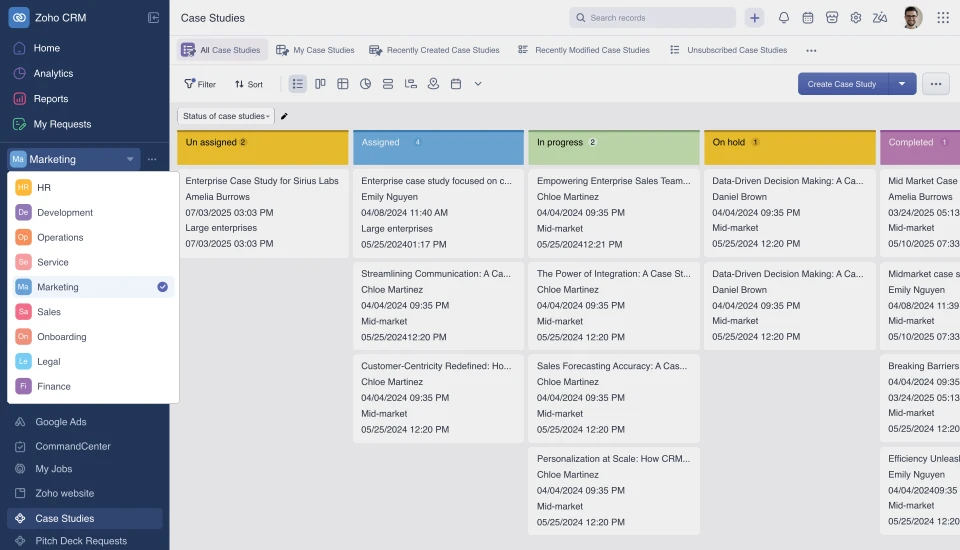
Task: Open the Filter button
Action: point(200,84)
